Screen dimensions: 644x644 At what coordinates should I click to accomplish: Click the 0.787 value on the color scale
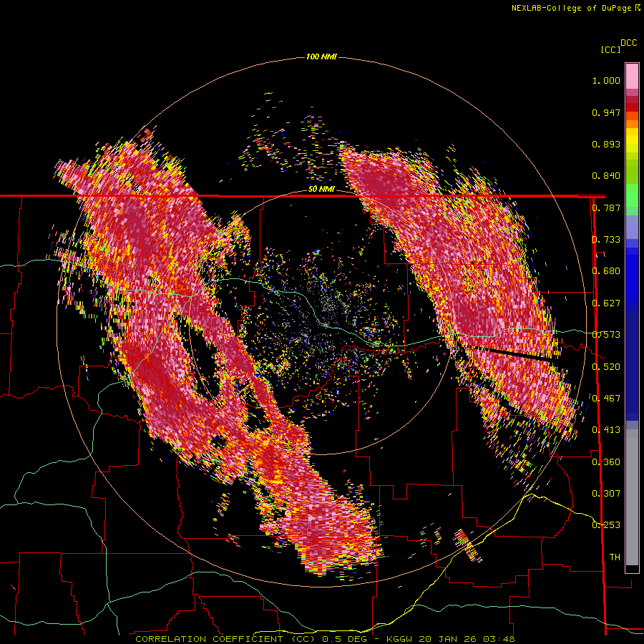[606, 208]
